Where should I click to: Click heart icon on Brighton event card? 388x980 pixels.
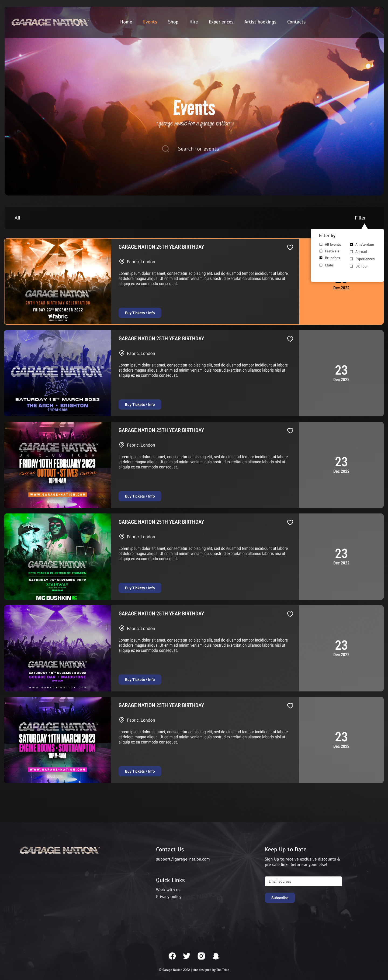[290, 339]
